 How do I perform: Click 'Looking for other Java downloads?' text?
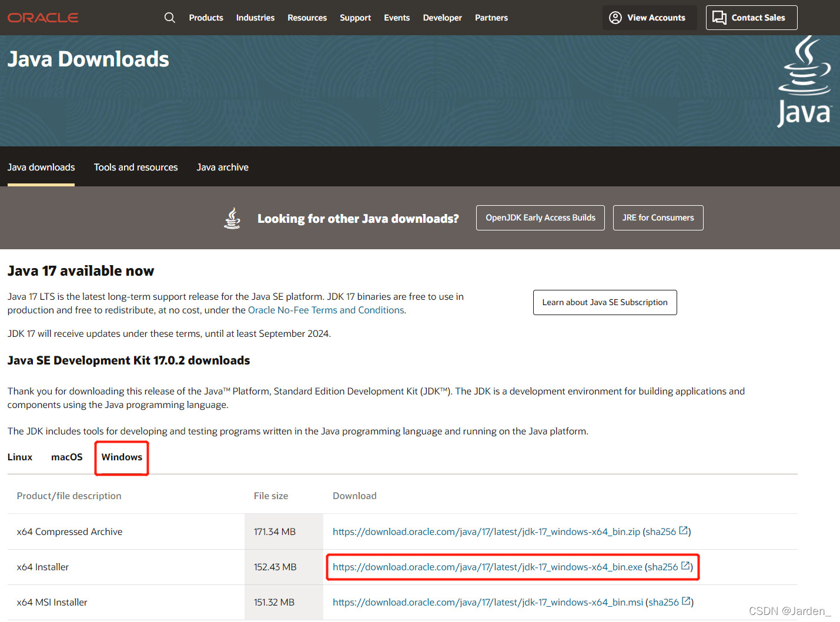click(358, 219)
